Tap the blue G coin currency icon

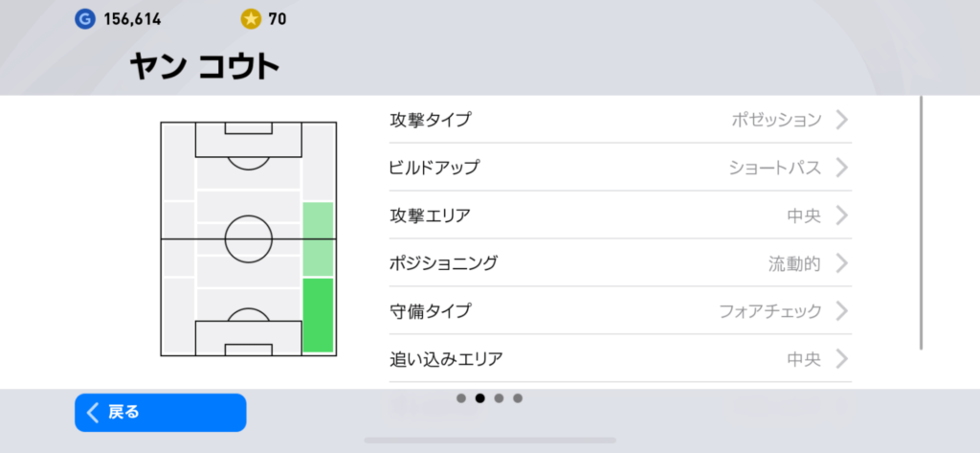coord(85,18)
